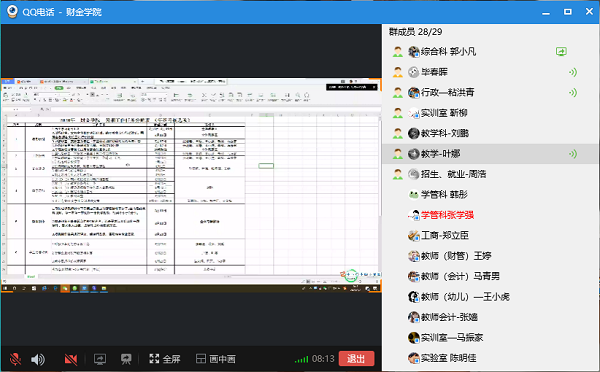
Task: Select member 工商-郑立臣
Action: click(x=491, y=235)
